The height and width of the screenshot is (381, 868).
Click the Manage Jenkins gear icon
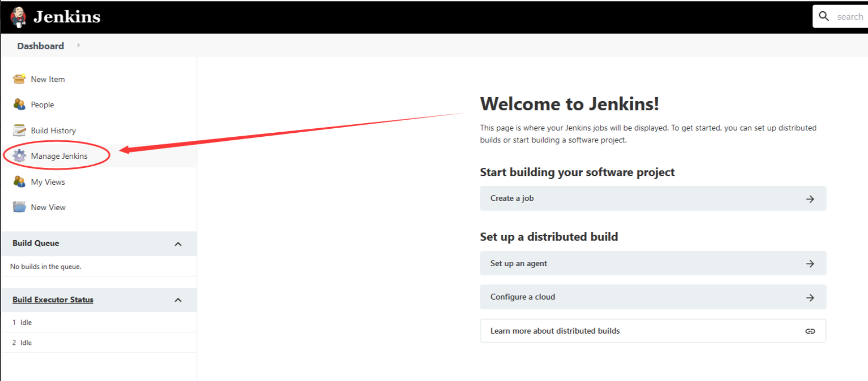coord(19,156)
